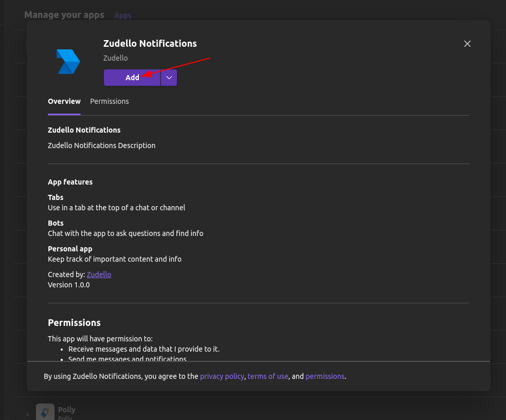Image resolution: width=506 pixels, height=420 pixels.
Task: Click the 'Tabs' feature heading
Action: 56,197
